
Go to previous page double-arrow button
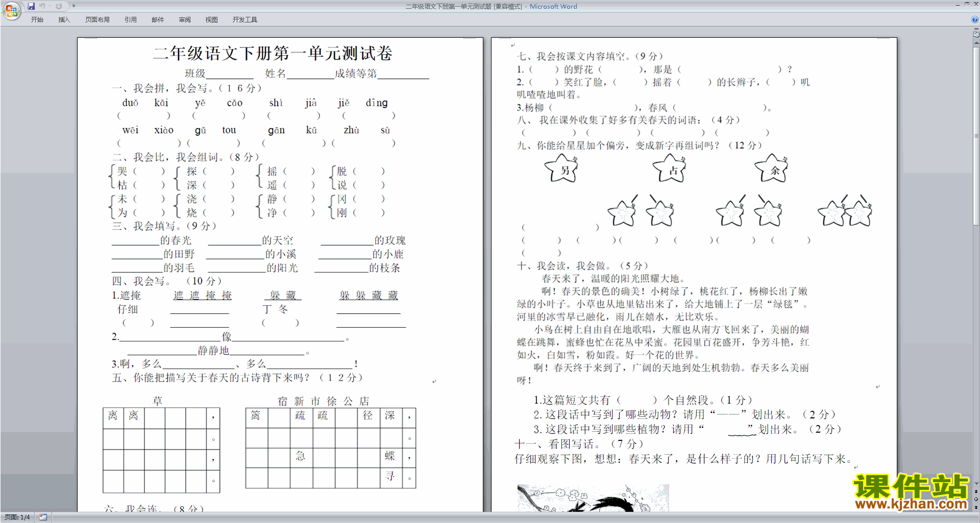[976, 491]
